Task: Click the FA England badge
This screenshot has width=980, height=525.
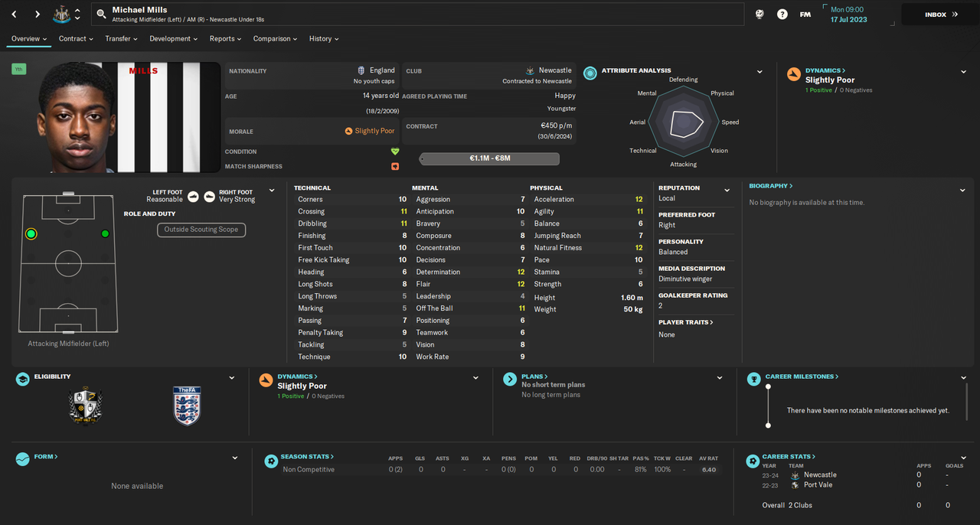Action: (187, 406)
